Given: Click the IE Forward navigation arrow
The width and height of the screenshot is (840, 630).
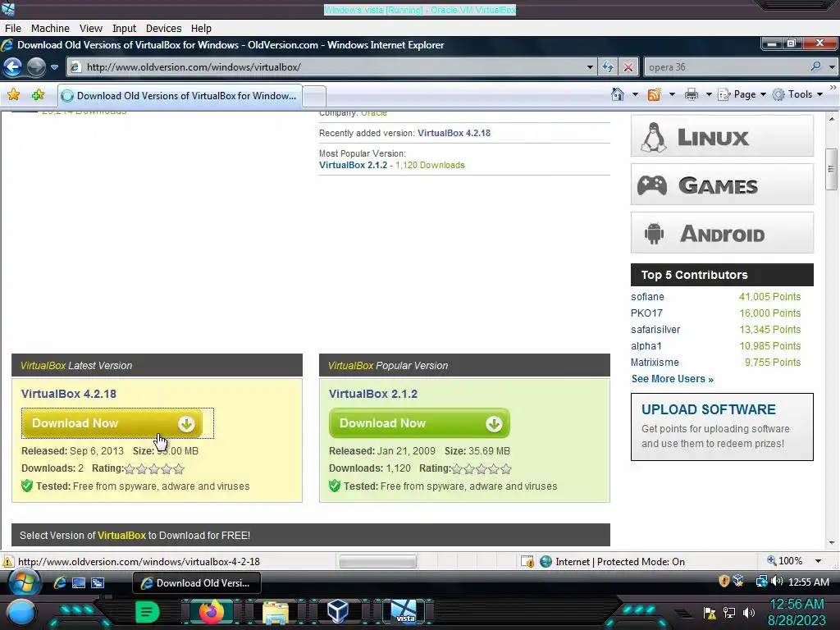Looking at the screenshot, I should coord(36,67).
